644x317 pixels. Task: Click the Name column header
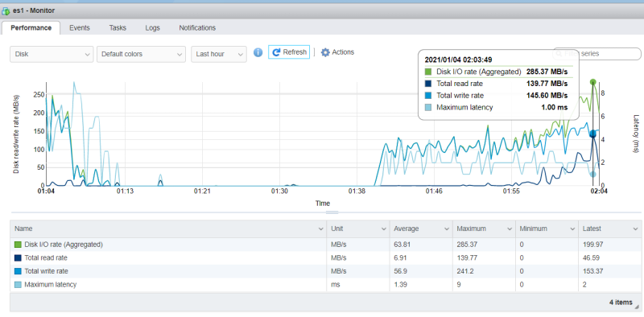[x=168, y=228]
